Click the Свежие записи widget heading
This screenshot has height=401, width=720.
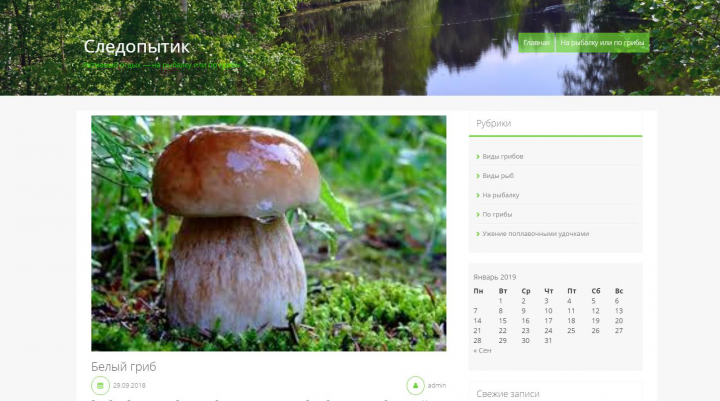508,394
